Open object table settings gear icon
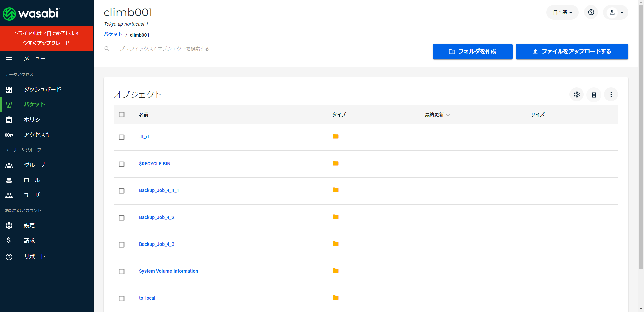 point(577,95)
